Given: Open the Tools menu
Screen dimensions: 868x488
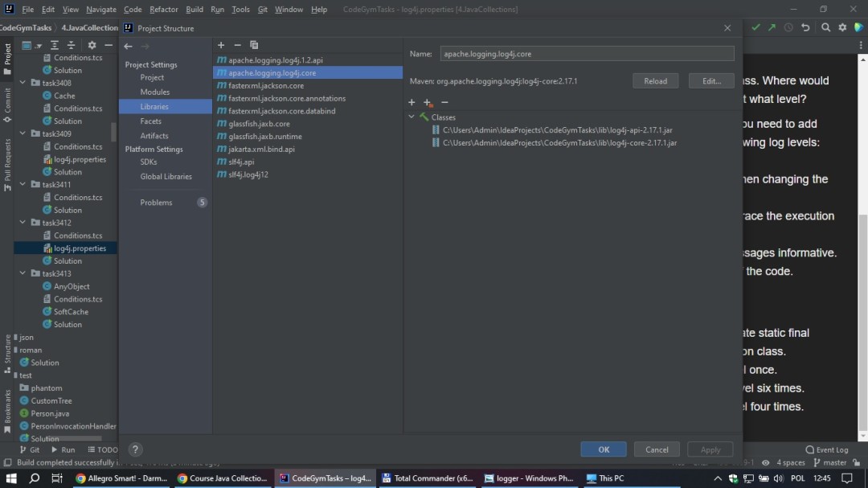Looking at the screenshot, I should [x=240, y=10].
